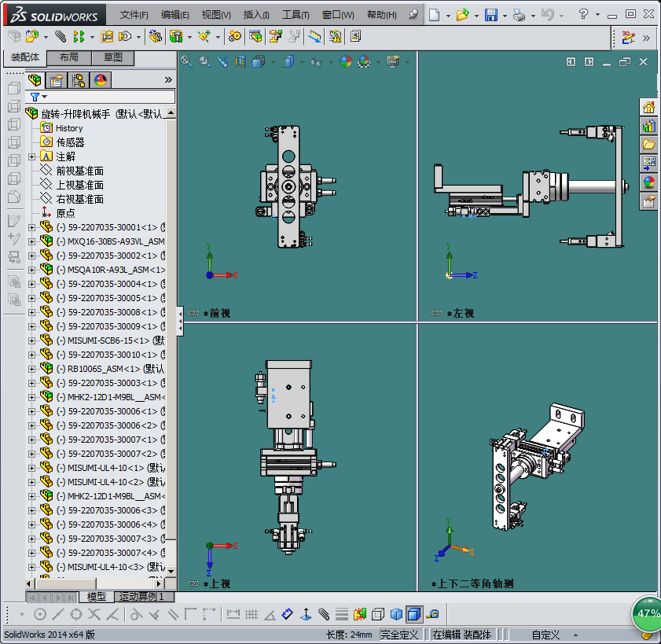Toggle the link views icon beside 前视 label

point(193,313)
